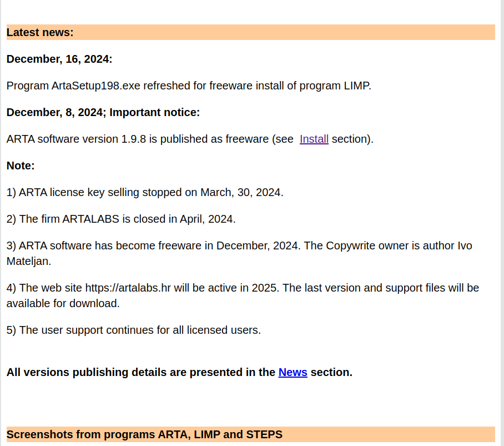Open the Install section link
Image resolution: width=504 pixels, height=446 pixels.
[x=314, y=139]
